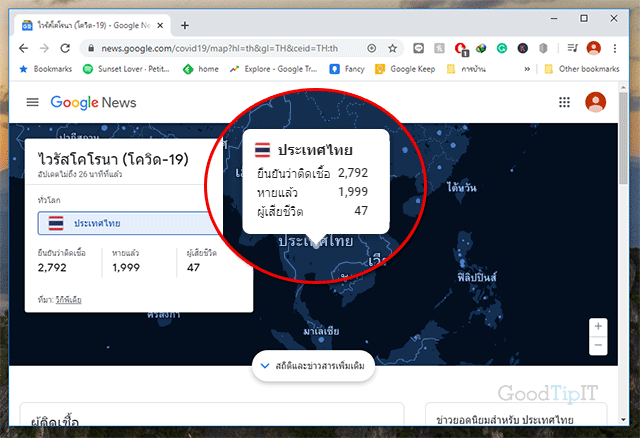Open Explore - Google Trends bookmark
This screenshot has width=640, height=438.
tap(273, 69)
